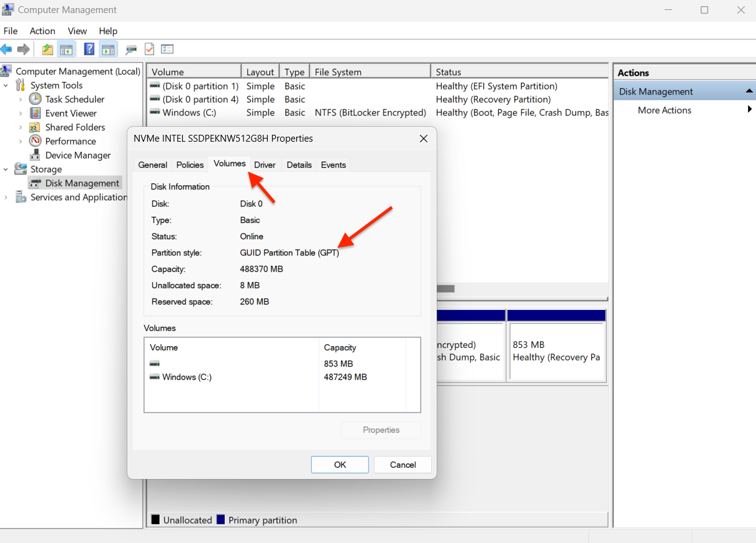Click the up one level folder icon
Image resolution: width=756 pixels, height=543 pixels.
pyautogui.click(x=47, y=49)
